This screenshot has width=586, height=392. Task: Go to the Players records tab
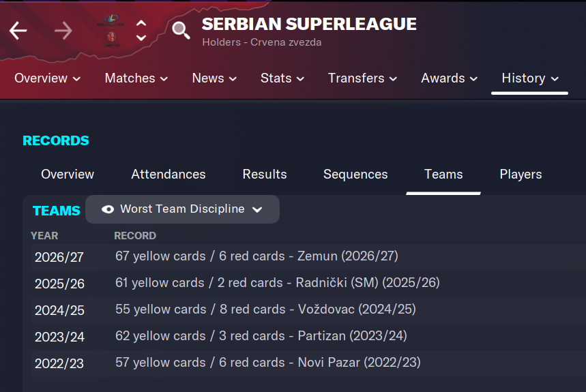521,175
